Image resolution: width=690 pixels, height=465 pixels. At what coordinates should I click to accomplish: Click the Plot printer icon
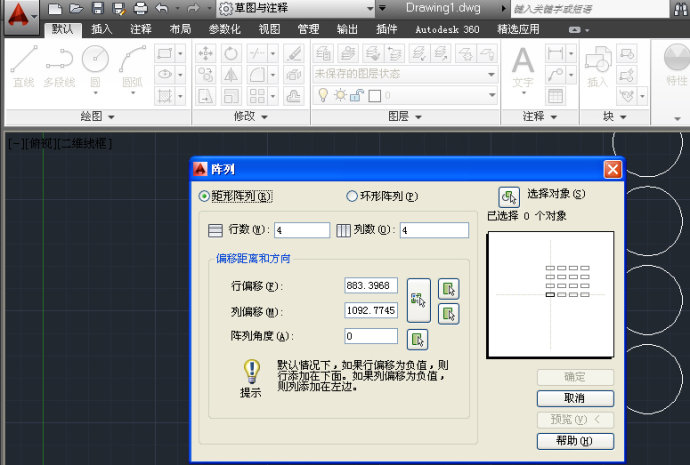(140, 8)
